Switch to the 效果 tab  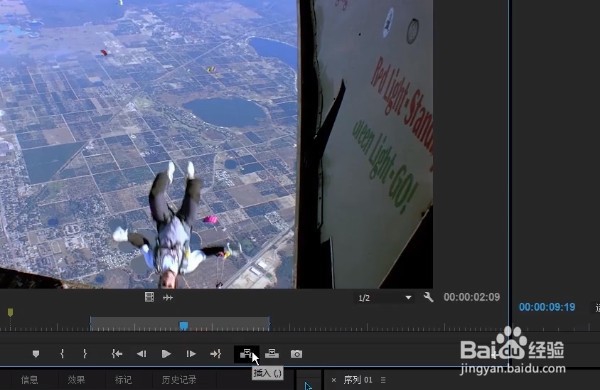[x=76, y=380]
